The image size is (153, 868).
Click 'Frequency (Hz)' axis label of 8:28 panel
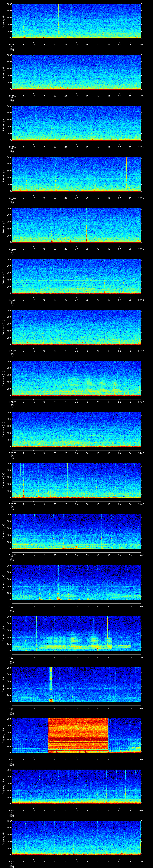tap(3, 735)
